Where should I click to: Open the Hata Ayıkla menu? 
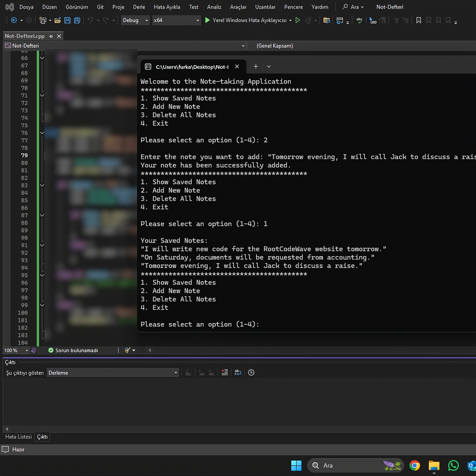(x=167, y=7)
